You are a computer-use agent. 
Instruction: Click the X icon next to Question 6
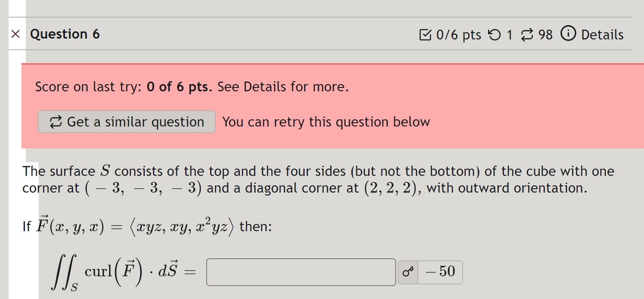16,34
